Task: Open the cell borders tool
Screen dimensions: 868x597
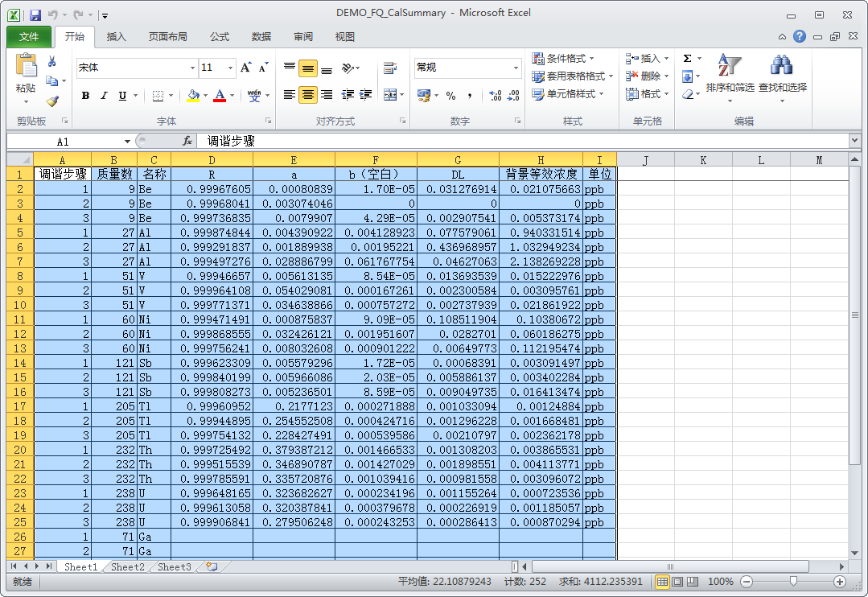Action: [x=158, y=96]
